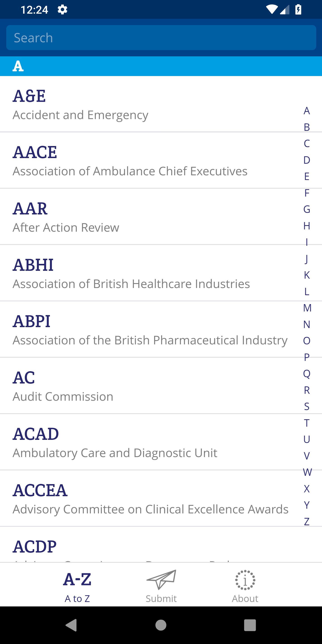Tap the settings gear in status bar
Viewport: 322px width, 644px height.
[x=62, y=10]
